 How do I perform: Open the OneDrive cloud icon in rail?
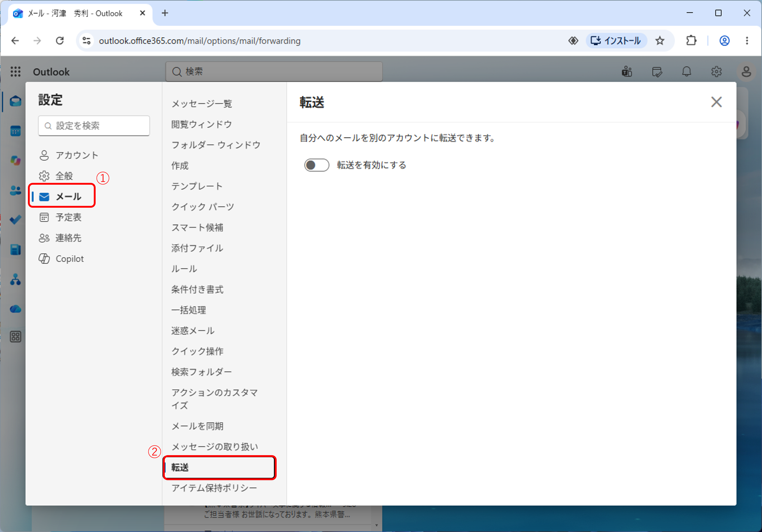click(15, 309)
